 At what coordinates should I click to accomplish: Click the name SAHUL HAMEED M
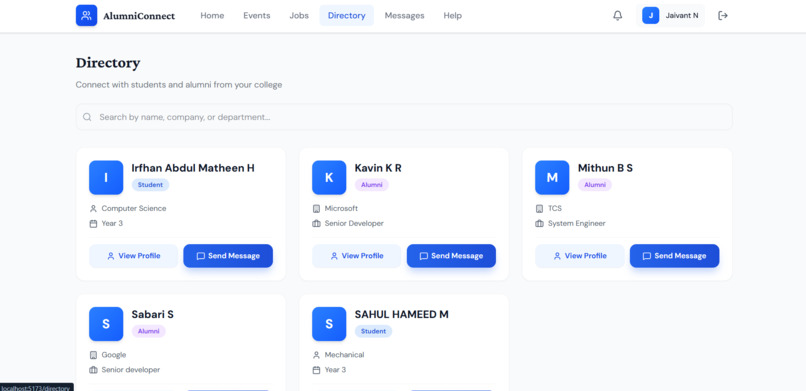(x=401, y=314)
